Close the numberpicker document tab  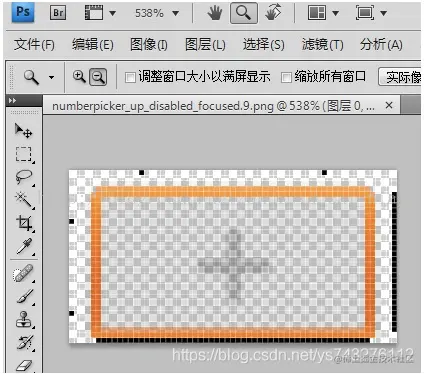point(389,105)
